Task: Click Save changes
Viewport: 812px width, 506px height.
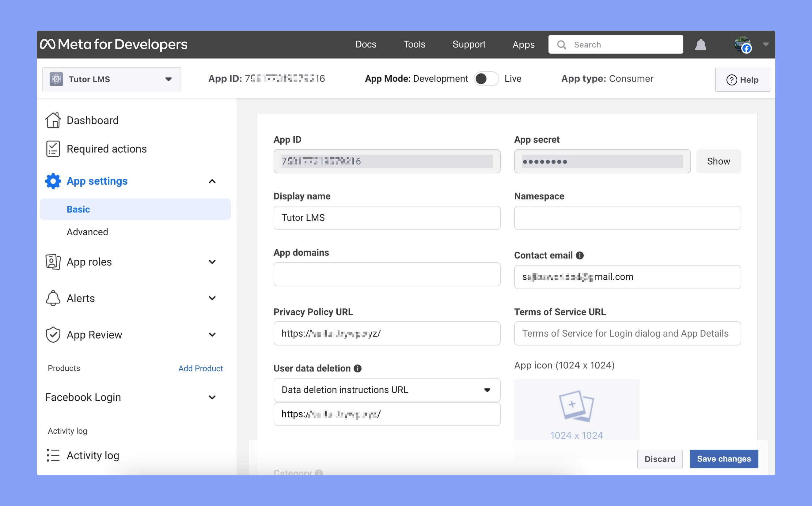Action: click(x=724, y=459)
